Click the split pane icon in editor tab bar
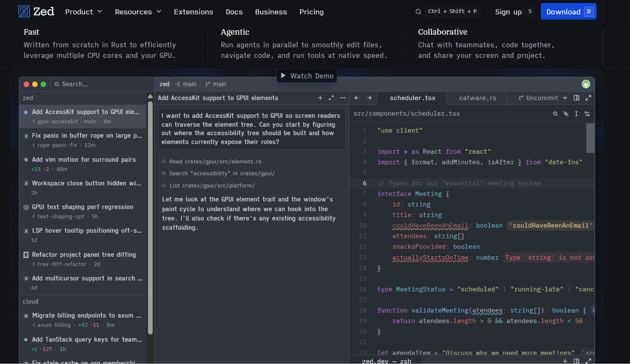 [x=576, y=98]
